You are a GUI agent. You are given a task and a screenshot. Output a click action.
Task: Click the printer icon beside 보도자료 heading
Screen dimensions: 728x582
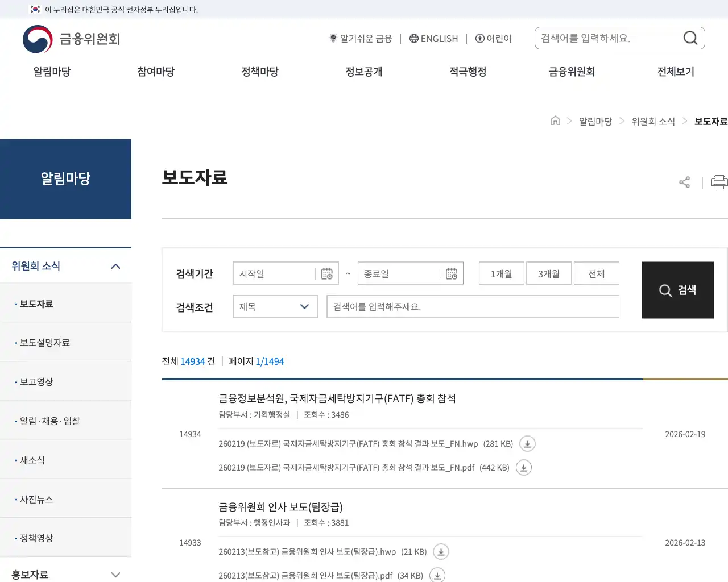click(x=719, y=182)
